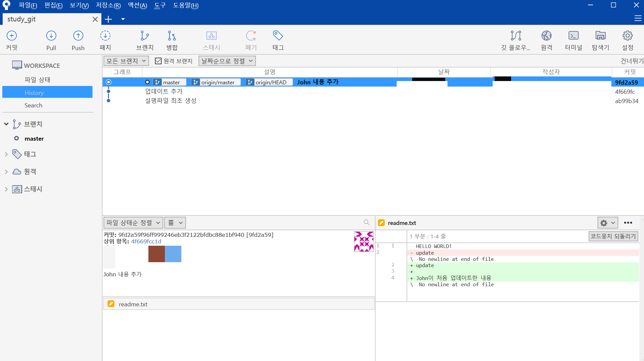Viewport: 644px width, 361px height.
Task: Expand the Tags (태그) tree section
Action: tap(6, 154)
